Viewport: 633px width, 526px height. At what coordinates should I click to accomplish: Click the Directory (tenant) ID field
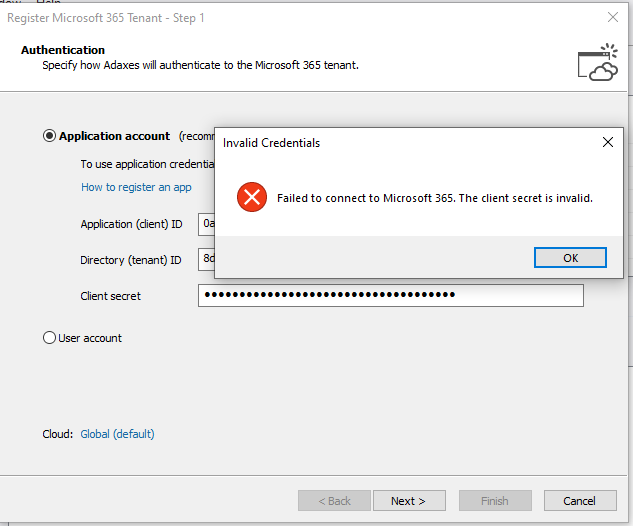(x=206, y=260)
